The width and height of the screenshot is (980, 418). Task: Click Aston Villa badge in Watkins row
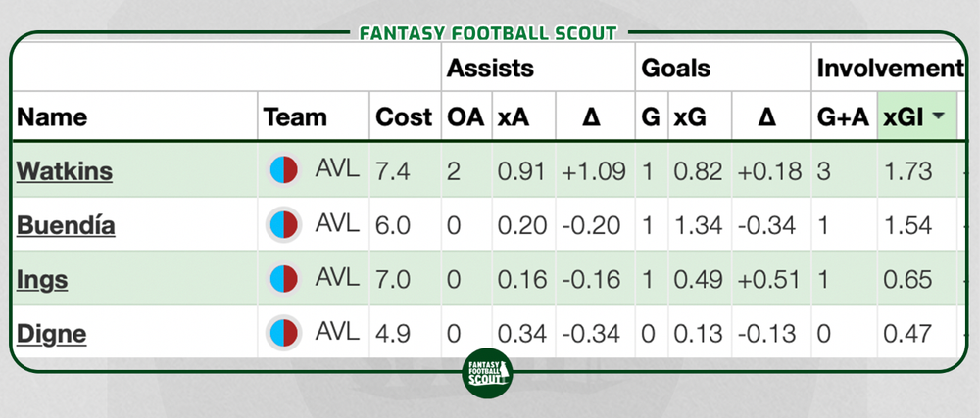click(284, 170)
